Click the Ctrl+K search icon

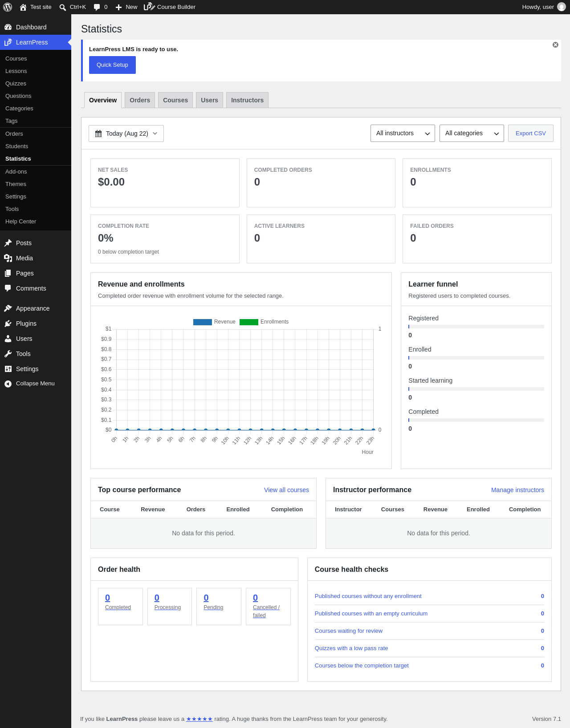(x=63, y=7)
